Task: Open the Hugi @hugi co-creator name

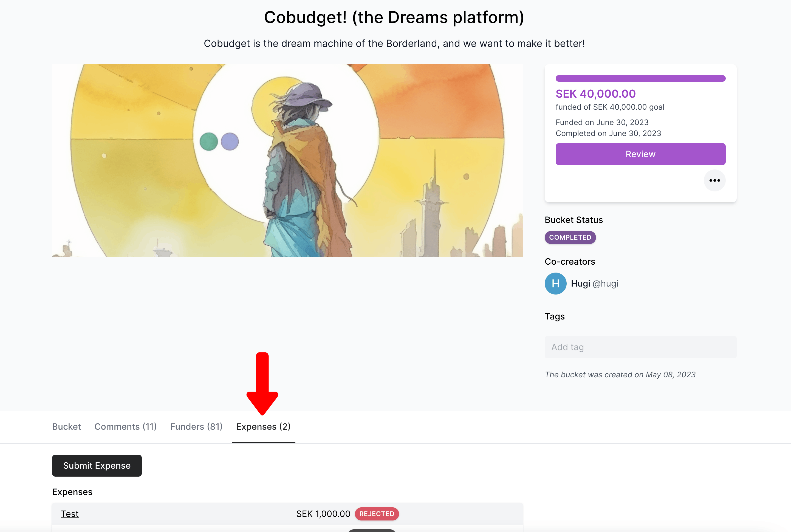Action: tap(595, 284)
